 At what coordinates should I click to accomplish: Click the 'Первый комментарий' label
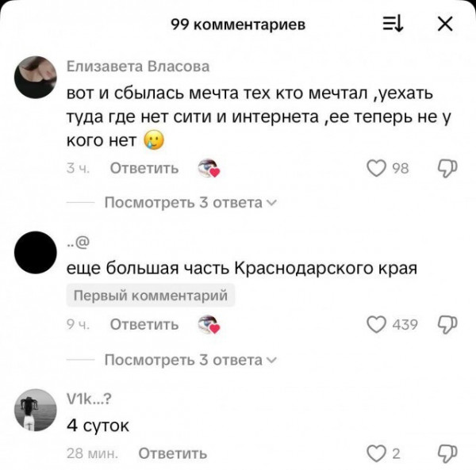click(x=151, y=295)
